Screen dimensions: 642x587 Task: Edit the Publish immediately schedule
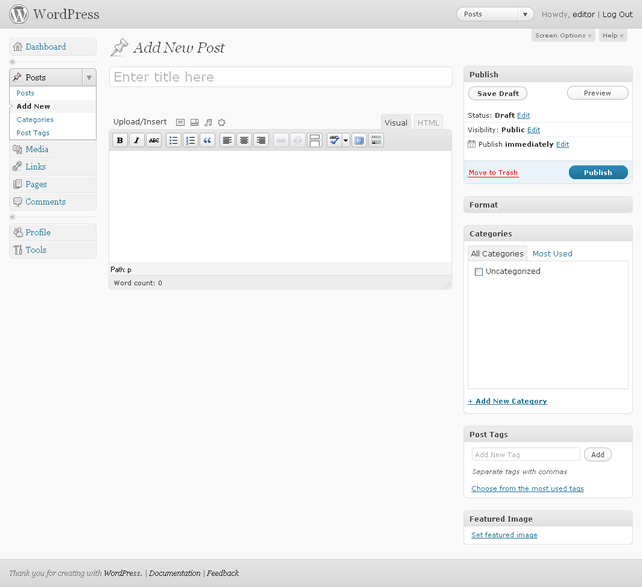(x=563, y=144)
